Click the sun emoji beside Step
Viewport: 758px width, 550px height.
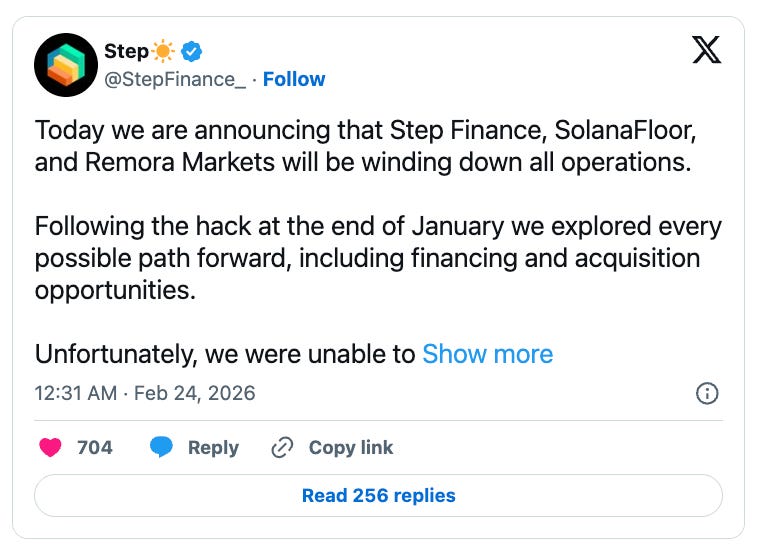[164, 51]
